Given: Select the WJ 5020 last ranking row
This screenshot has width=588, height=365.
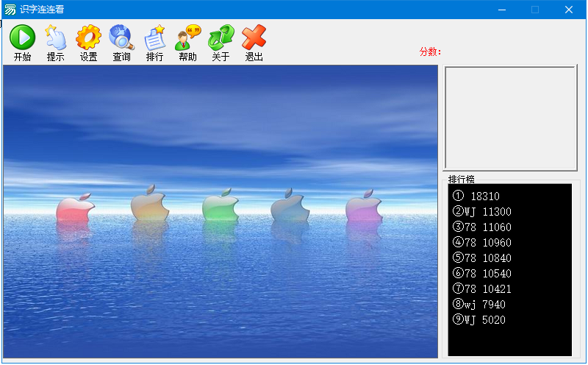Looking at the screenshot, I should pos(479,320).
